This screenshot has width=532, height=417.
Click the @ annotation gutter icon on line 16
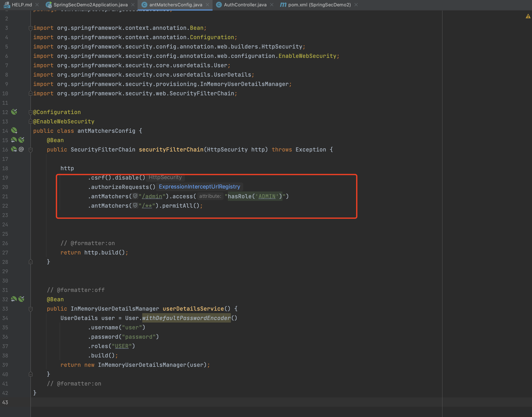21,149
